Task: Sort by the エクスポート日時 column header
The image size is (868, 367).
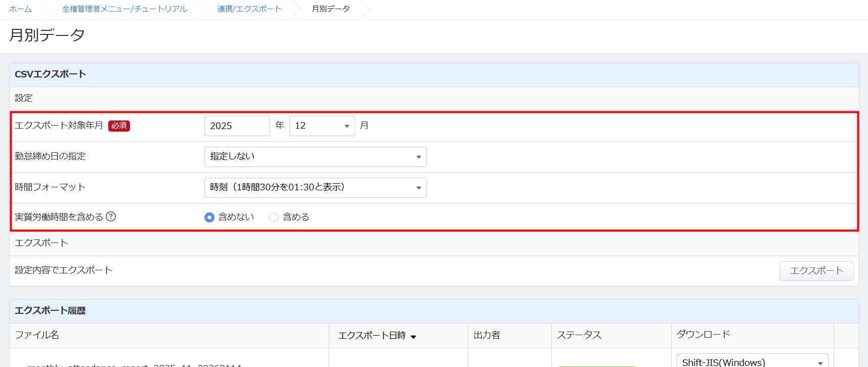Action: 372,336
